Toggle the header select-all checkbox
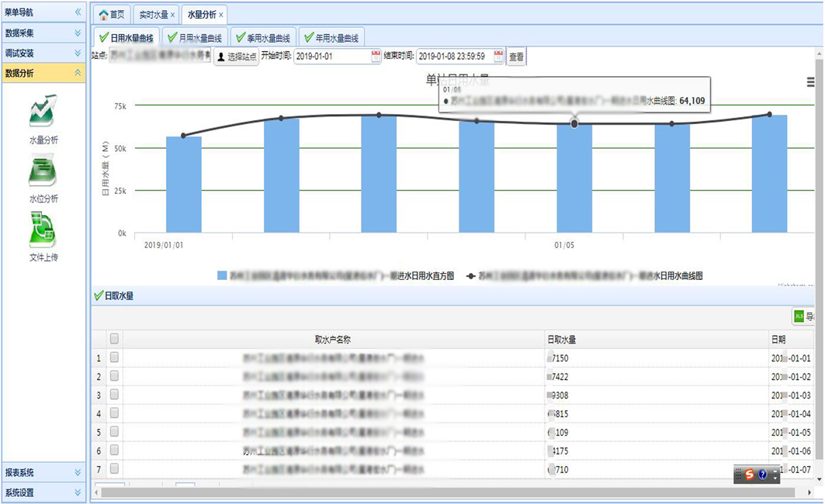Image resolution: width=825 pixels, height=504 pixels. tap(114, 338)
